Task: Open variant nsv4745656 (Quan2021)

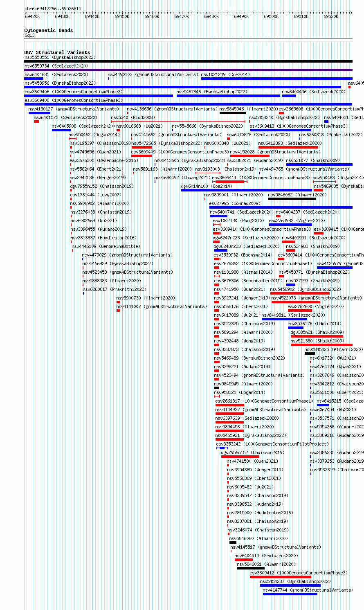Action: click(x=95, y=152)
